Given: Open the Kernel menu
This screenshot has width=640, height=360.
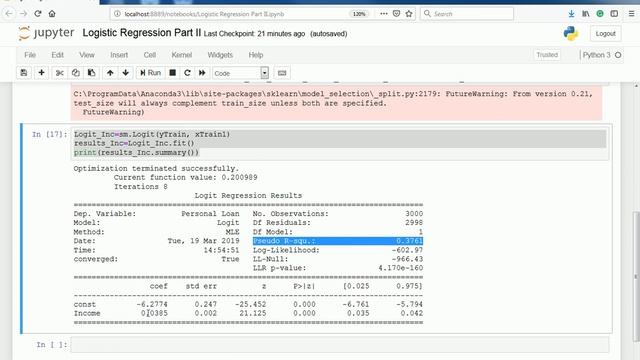Looking at the screenshot, I should pyautogui.click(x=182, y=55).
